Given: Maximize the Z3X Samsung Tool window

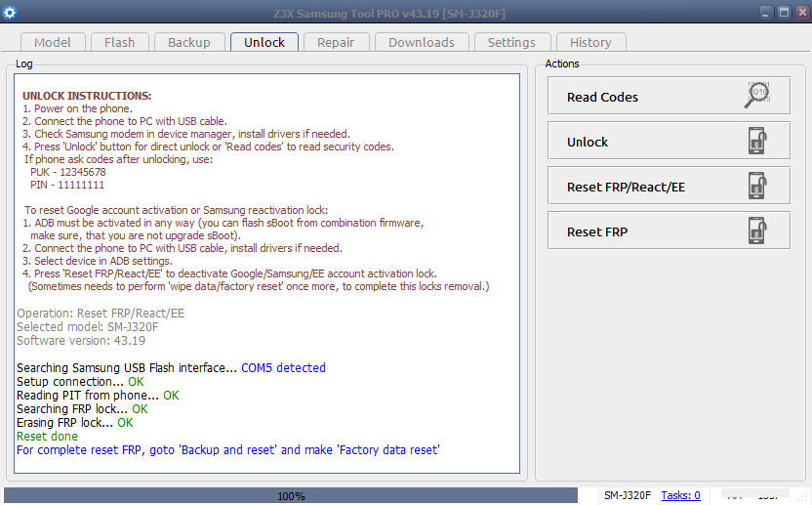Looking at the screenshot, I should tap(784, 13).
